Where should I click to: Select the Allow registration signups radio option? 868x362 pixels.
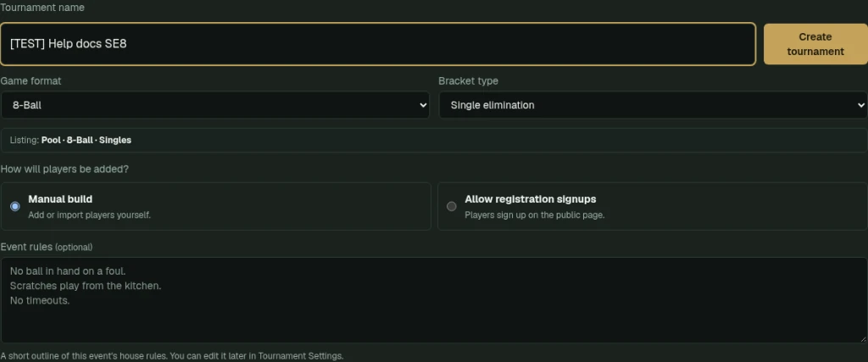pos(452,207)
